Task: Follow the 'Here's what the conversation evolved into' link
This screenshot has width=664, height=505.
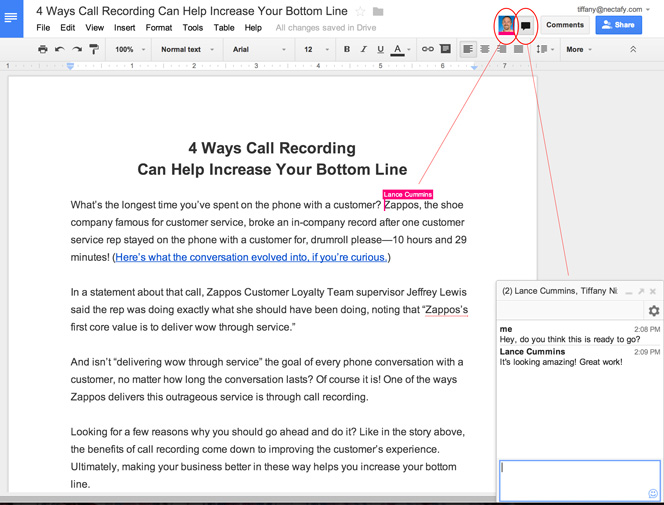Action: click(251, 257)
